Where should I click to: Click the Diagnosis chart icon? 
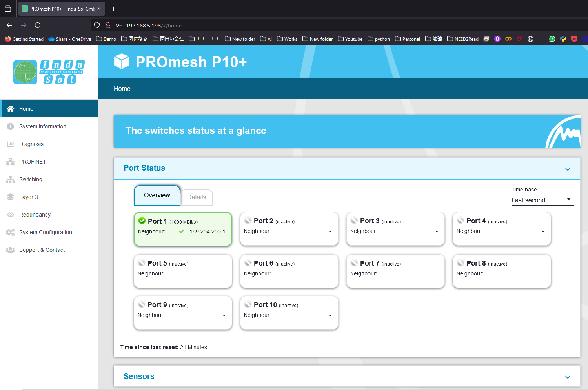[11, 144]
